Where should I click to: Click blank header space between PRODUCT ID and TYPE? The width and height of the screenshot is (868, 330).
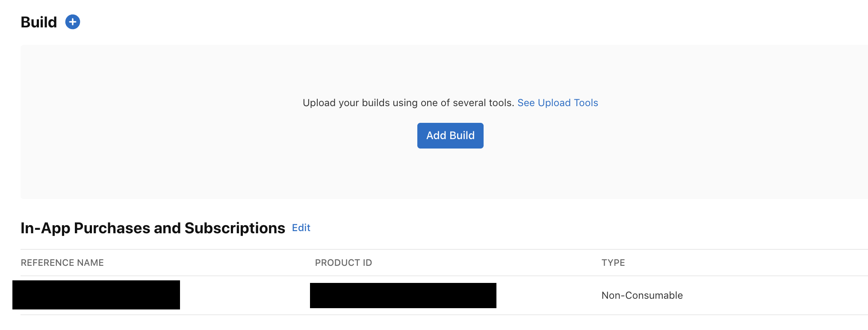click(x=487, y=263)
